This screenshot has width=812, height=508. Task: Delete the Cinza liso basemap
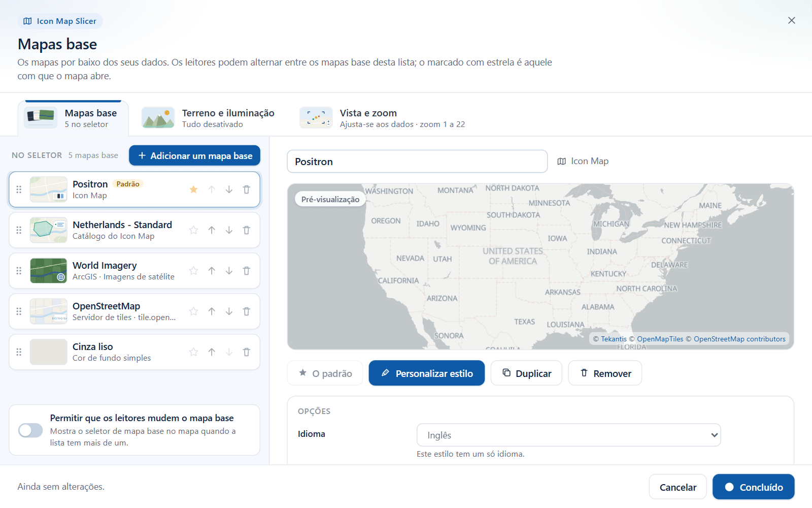247,352
